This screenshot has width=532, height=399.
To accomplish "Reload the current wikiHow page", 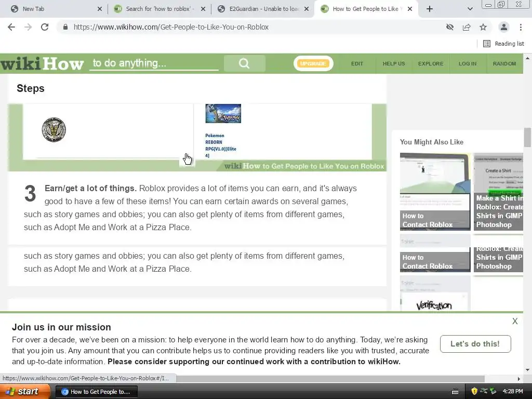I will (x=45, y=27).
